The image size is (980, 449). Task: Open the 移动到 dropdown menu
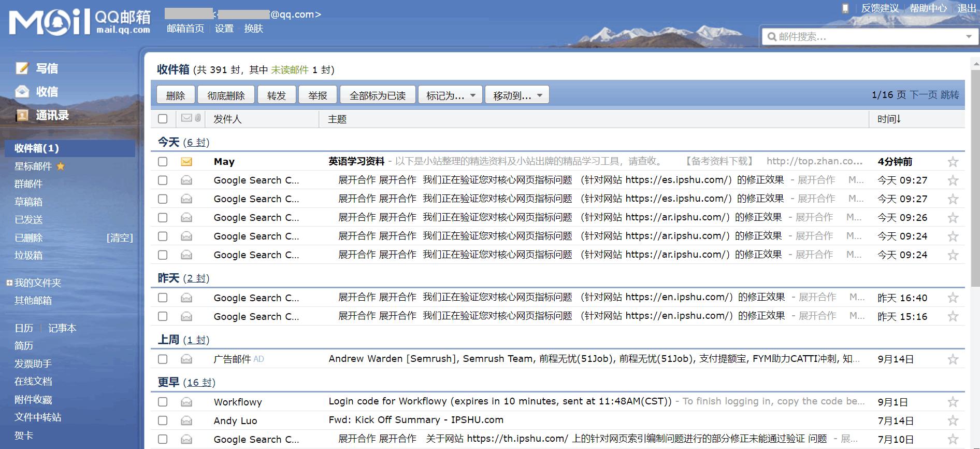pyautogui.click(x=517, y=95)
